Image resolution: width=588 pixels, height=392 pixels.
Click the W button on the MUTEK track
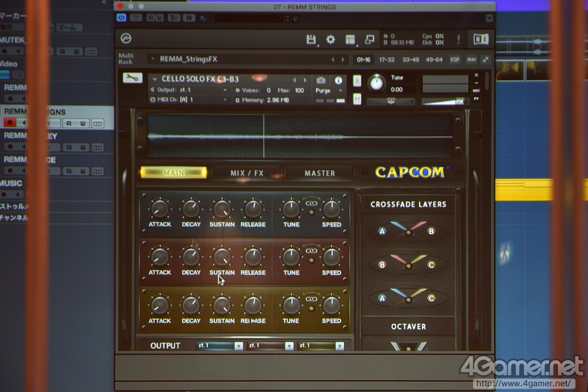(76, 51)
